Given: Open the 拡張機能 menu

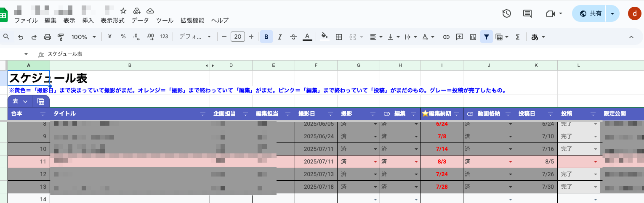Looking at the screenshot, I should click(192, 20).
